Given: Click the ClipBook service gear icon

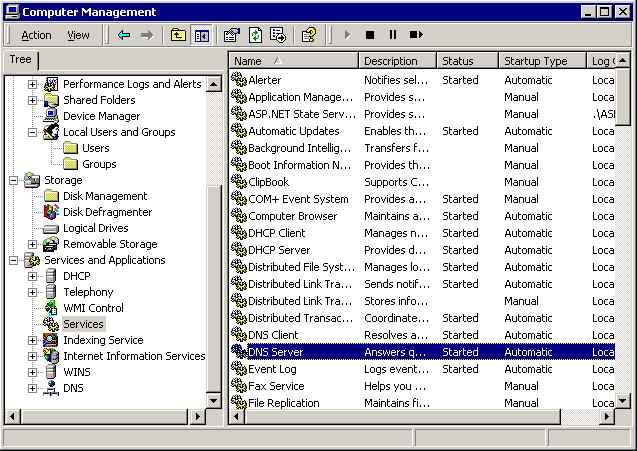Looking at the screenshot, I should click(239, 182).
